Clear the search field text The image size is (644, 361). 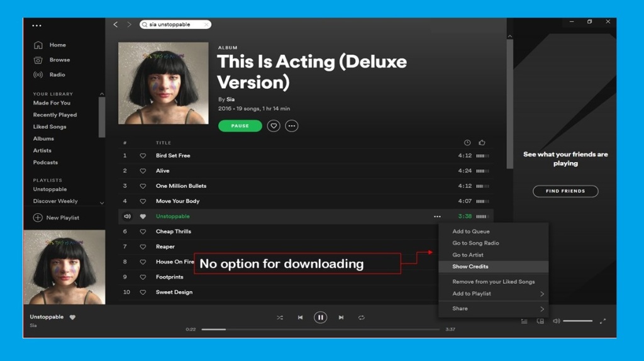click(x=206, y=25)
